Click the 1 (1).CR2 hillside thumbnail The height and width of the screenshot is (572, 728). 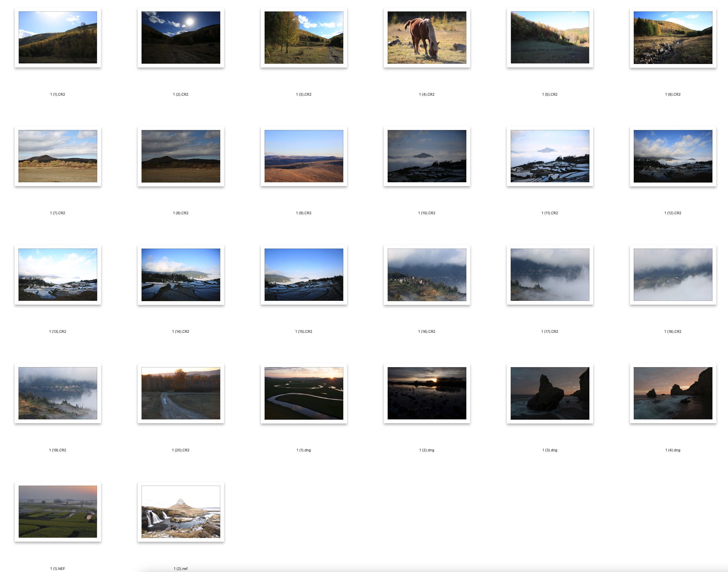tap(58, 38)
